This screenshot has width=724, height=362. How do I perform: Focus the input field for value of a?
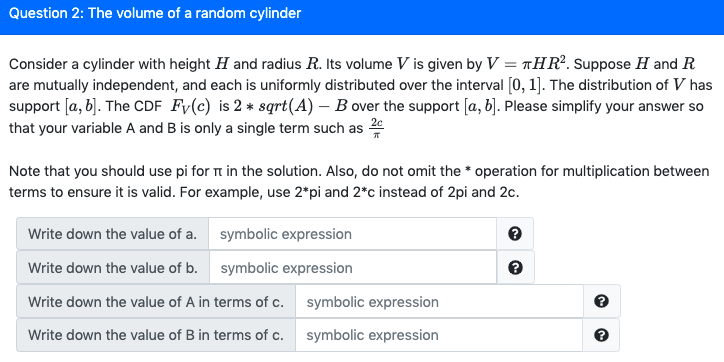(x=353, y=234)
